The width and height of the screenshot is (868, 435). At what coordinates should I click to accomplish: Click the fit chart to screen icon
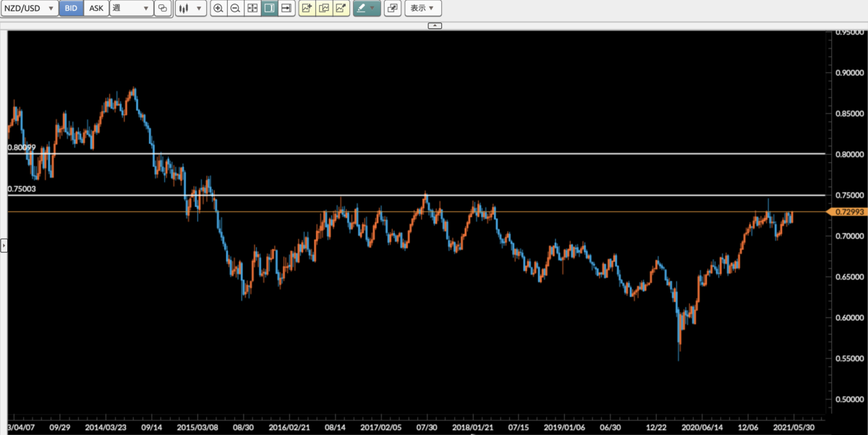click(x=252, y=9)
